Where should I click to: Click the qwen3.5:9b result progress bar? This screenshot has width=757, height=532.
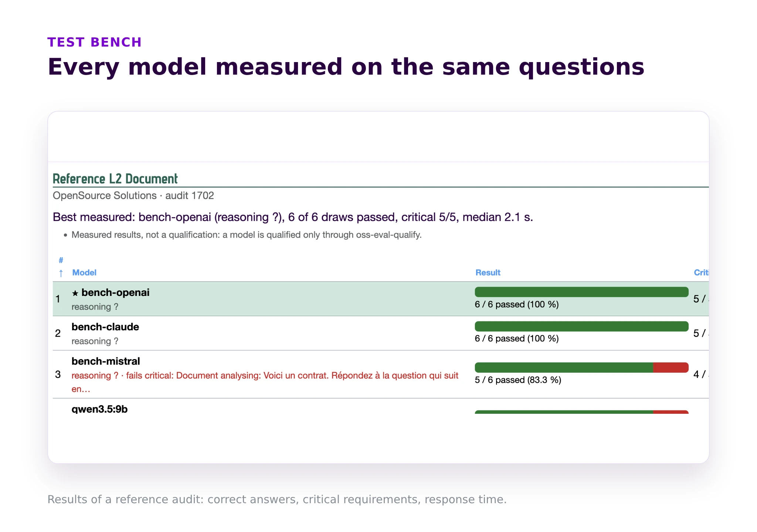click(x=581, y=412)
